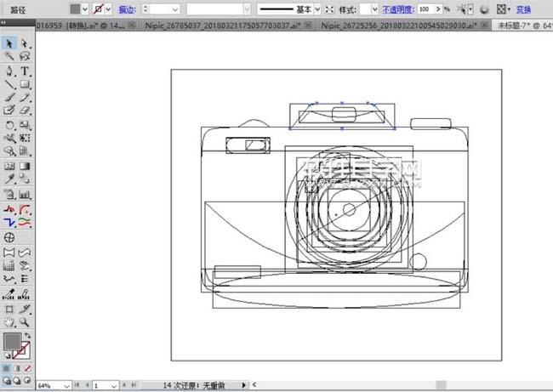
Task: Select the Direct Selection tool
Action: point(25,43)
